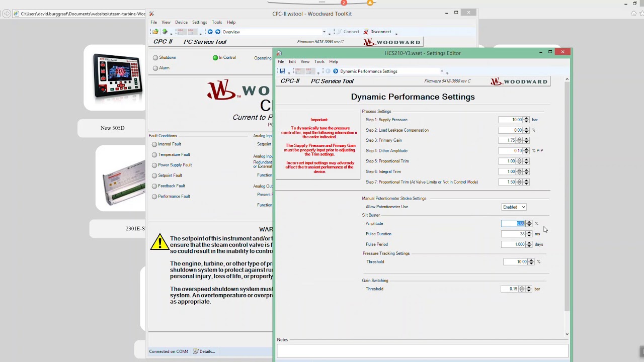Click Settings Editor greyed back navigation arrow
The image size is (644, 362).
(x=328, y=71)
